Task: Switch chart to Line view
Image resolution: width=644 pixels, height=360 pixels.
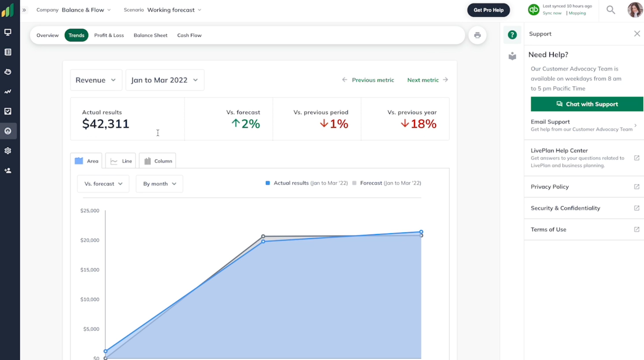Action: (x=120, y=161)
